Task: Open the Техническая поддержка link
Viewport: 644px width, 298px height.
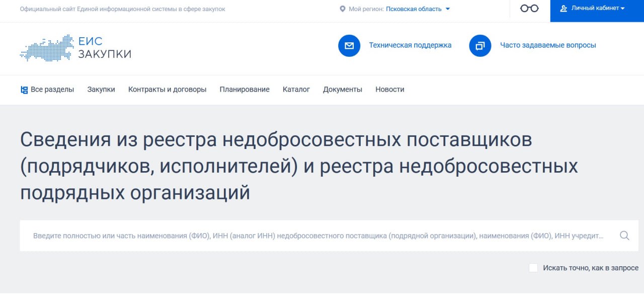Action: tap(410, 45)
